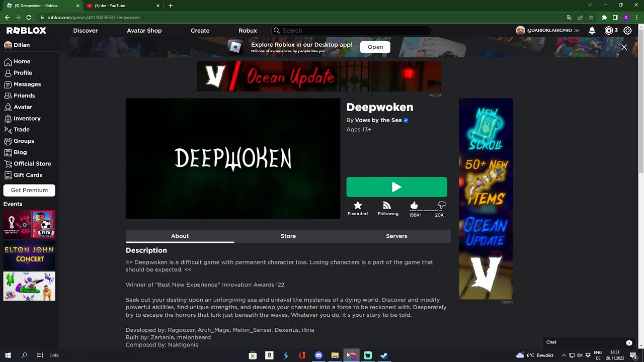
Task: Click the Roblox search field
Action: pos(351,31)
